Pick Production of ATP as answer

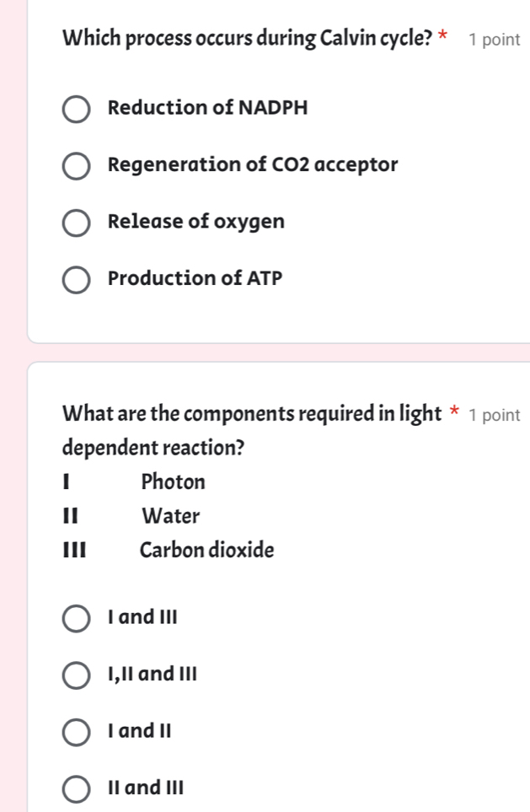76,279
